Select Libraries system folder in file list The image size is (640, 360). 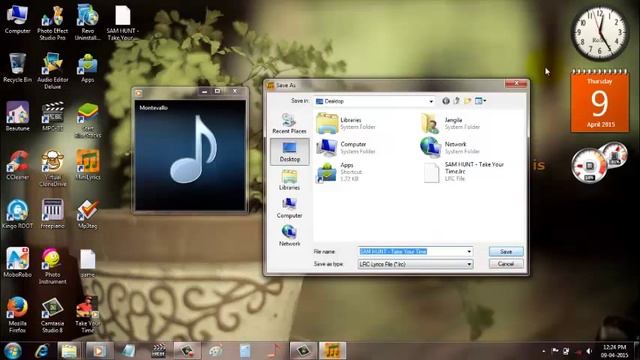(x=347, y=123)
